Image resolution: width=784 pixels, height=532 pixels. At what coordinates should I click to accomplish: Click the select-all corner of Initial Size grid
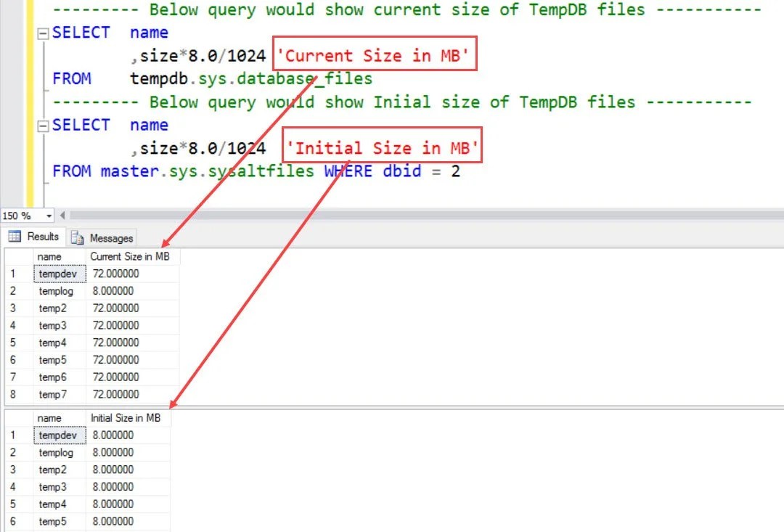click(16, 417)
